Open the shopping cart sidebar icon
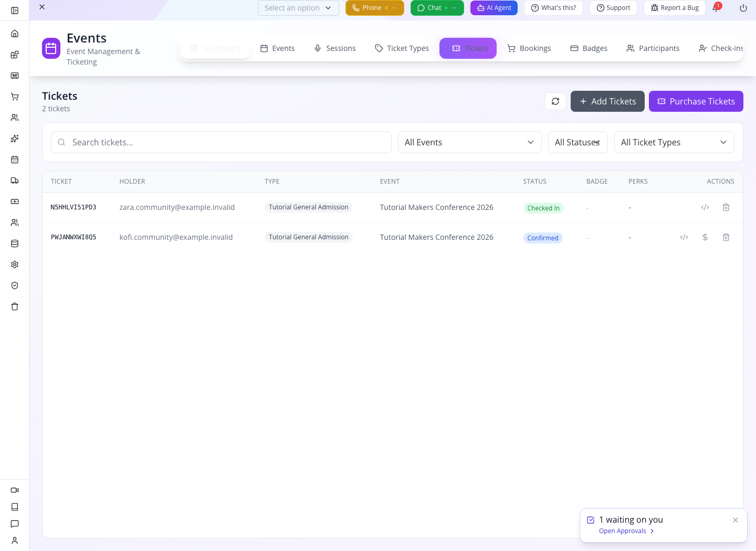This screenshot has height=551, width=756. tap(15, 97)
